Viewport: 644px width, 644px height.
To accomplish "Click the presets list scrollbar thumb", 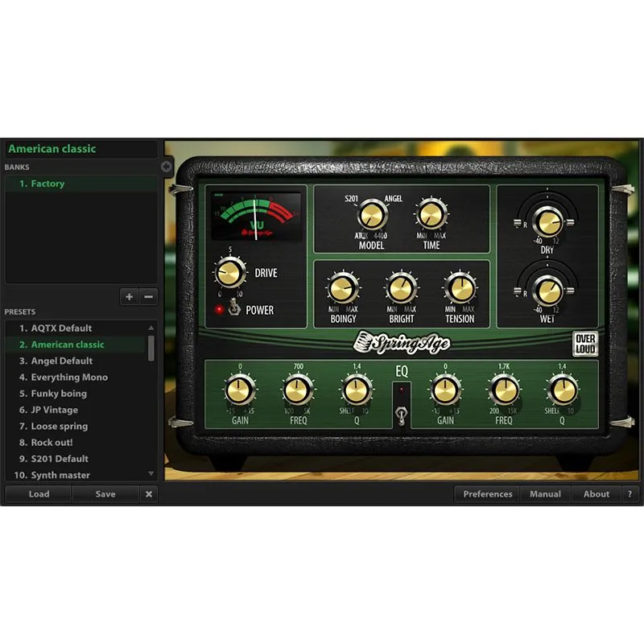I will pyautogui.click(x=151, y=349).
